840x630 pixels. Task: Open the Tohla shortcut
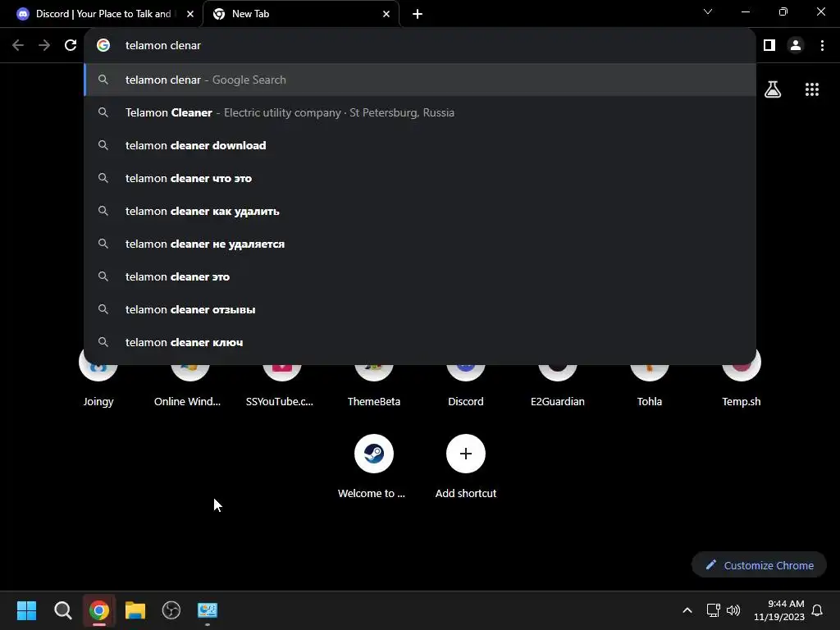coord(650,383)
